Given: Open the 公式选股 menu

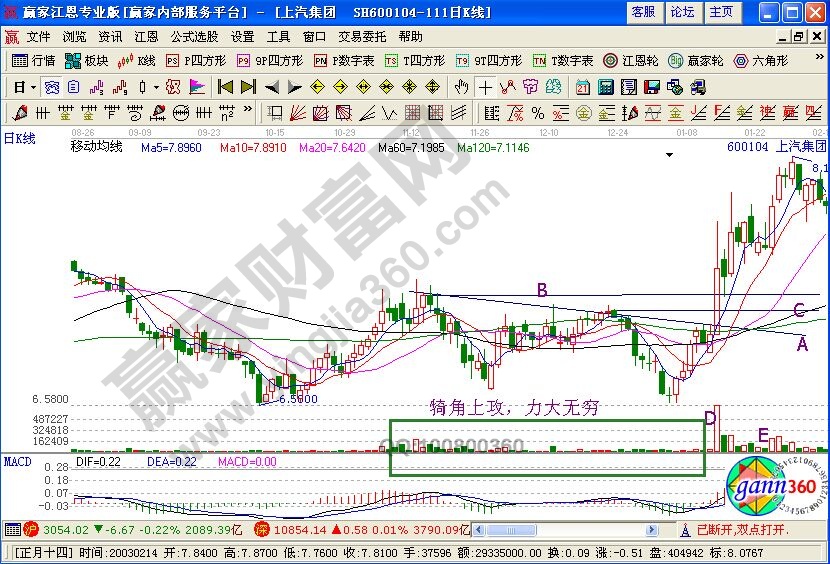Looking at the screenshot, I should pyautogui.click(x=194, y=37).
